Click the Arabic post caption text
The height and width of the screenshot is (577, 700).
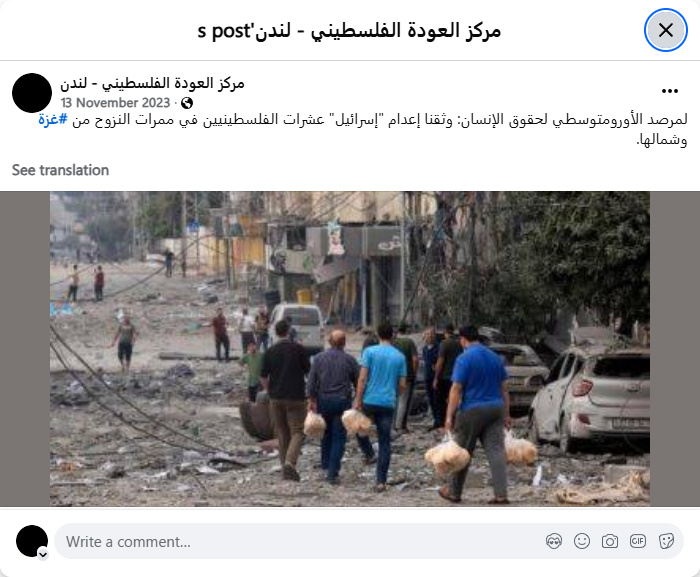point(362,130)
